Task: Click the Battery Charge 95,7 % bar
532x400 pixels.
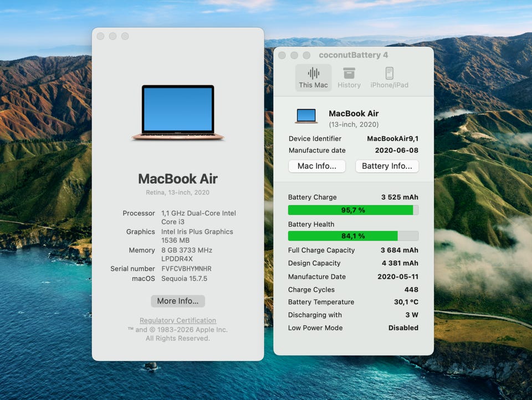Action: pyautogui.click(x=353, y=210)
